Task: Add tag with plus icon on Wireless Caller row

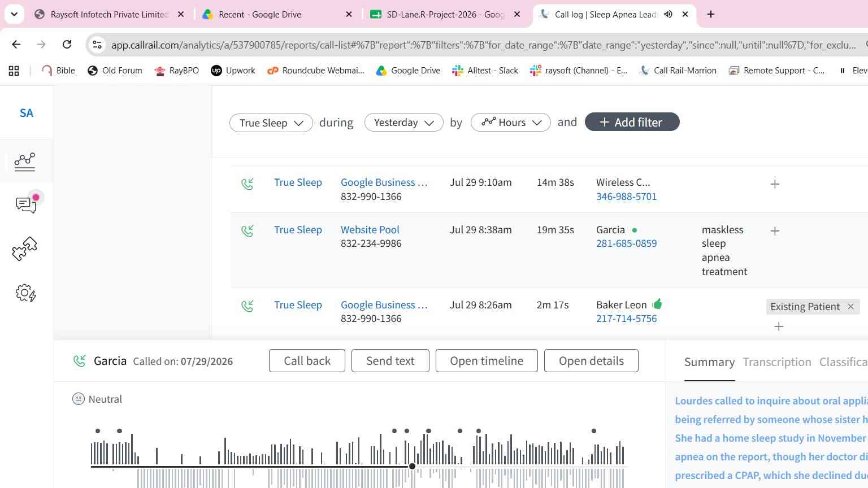Action: point(775,184)
